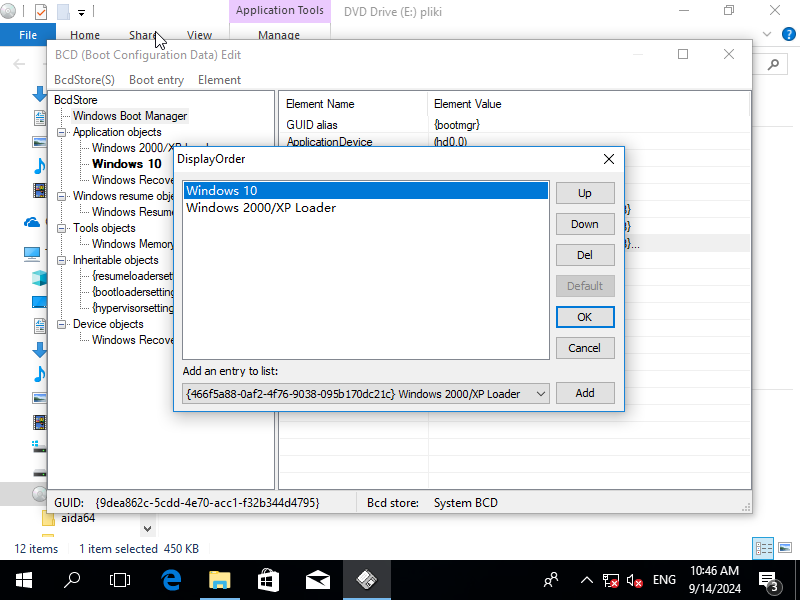The image size is (800, 600).
Task: Close the DisplayOrder dialog
Action: point(609,159)
